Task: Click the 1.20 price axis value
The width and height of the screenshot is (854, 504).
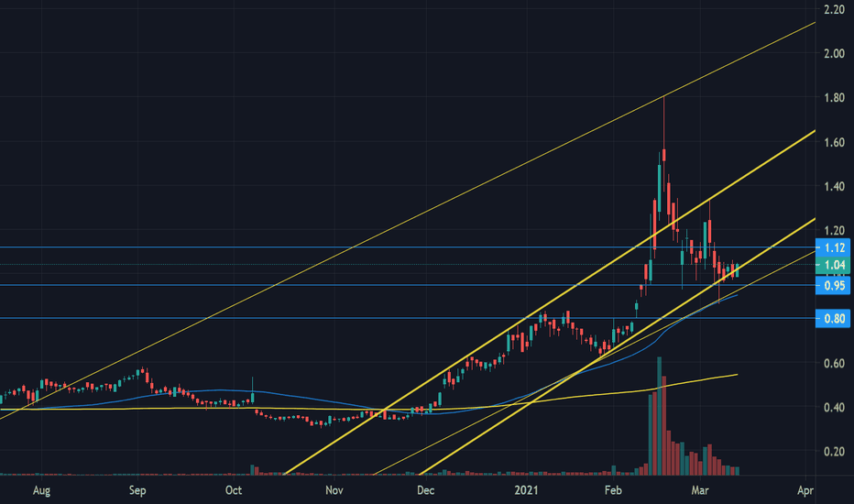Action: pos(835,231)
